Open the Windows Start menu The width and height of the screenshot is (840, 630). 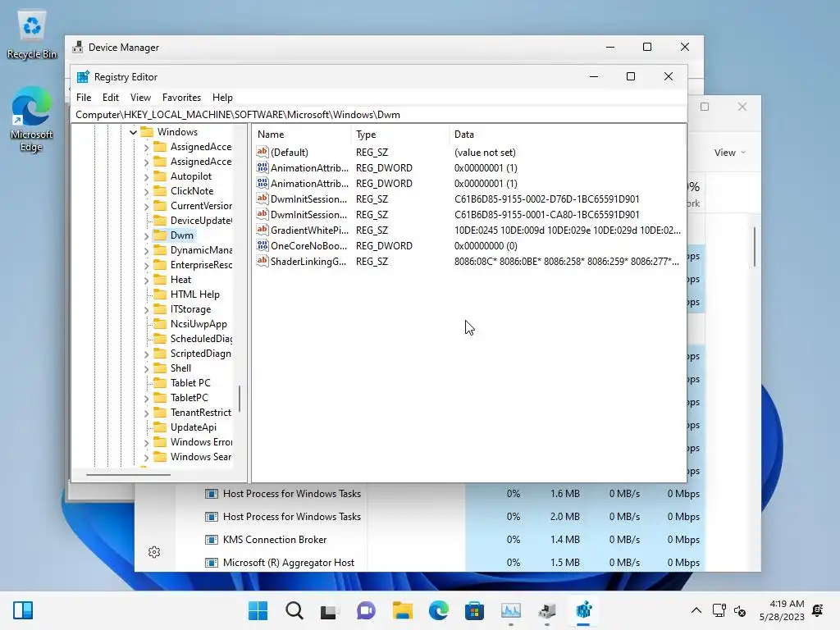tap(258, 610)
